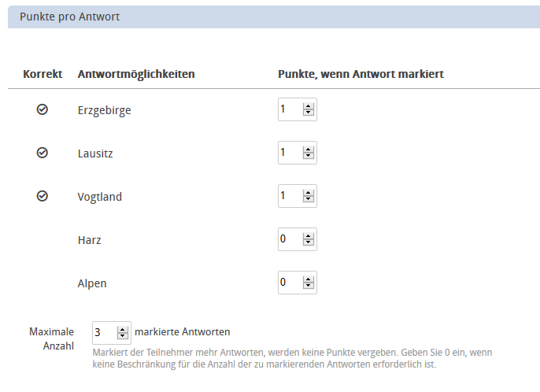
Task: Lower the Maximale Anzahl value by one
Action: coord(123,336)
